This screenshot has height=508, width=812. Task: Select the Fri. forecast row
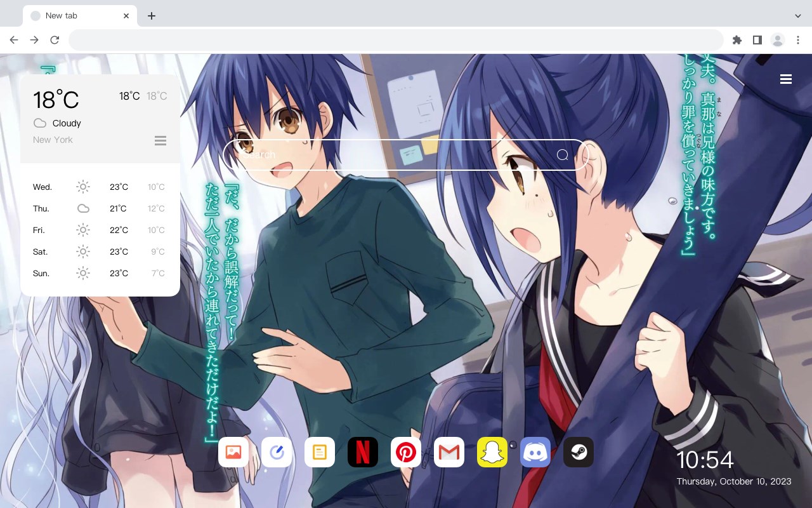[x=100, y=230]
